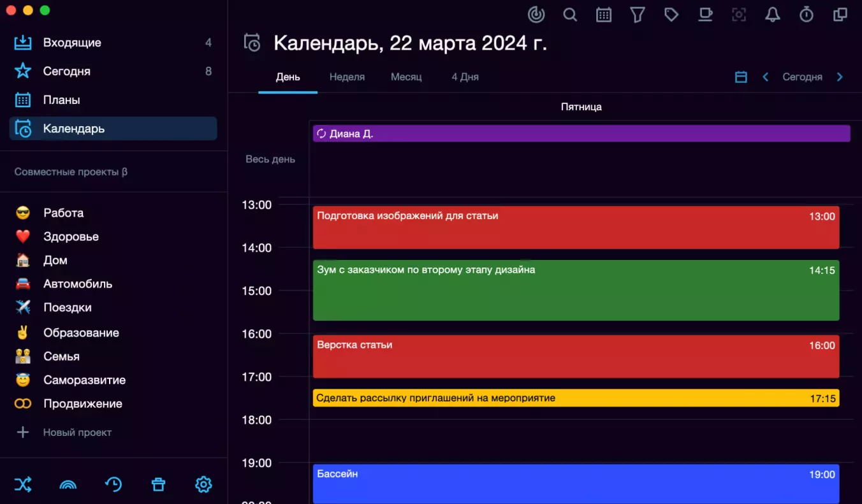Open the trash bin icon in bottom bar
862x504 pixels.
click(158, 485)
